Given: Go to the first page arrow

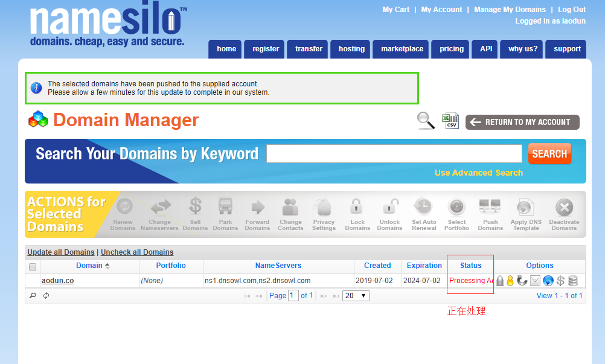Looking at the screenshot, I should [247, 296].
